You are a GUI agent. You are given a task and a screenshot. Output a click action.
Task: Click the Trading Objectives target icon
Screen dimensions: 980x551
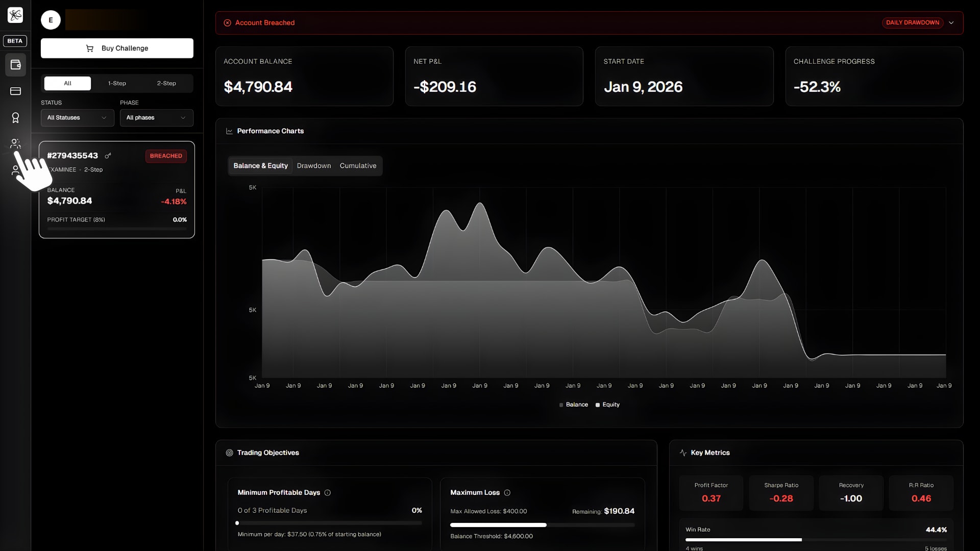(229, 453)
